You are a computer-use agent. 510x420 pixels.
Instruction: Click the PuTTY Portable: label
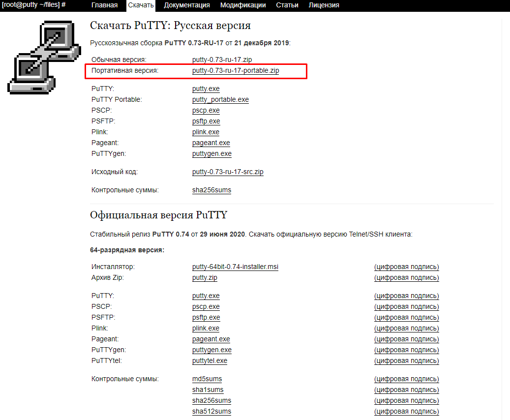(x=117, y=99)
